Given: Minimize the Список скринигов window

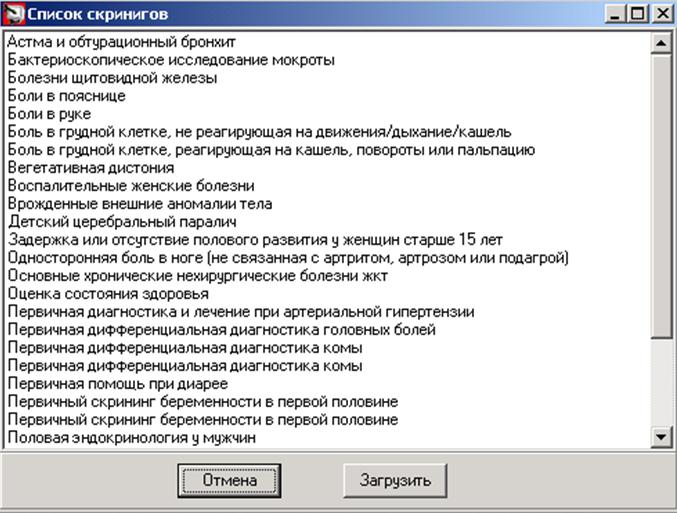Looking at the screenshot, I should [x=616, y=14].
